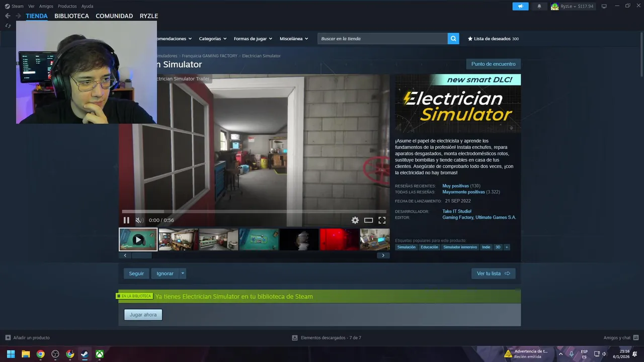Screen dimensions: 644x362
Task: Open the RyzLe account avatar
Action: pyautogui.click(x=555, y=6)
